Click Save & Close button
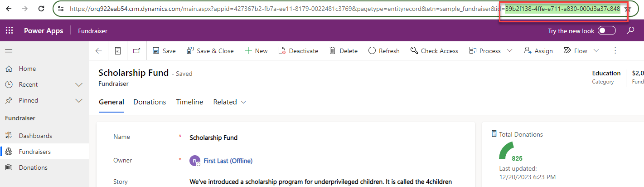The image size is (644, 187). pos(210,51)
